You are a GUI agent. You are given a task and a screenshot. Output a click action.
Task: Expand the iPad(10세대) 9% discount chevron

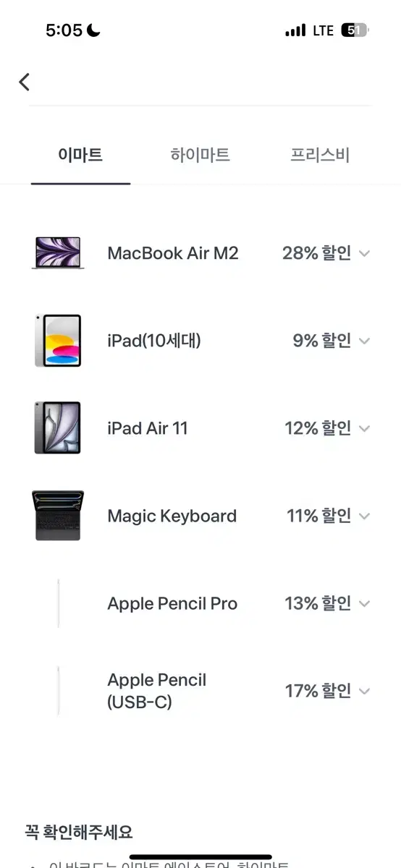pos(364,341)
